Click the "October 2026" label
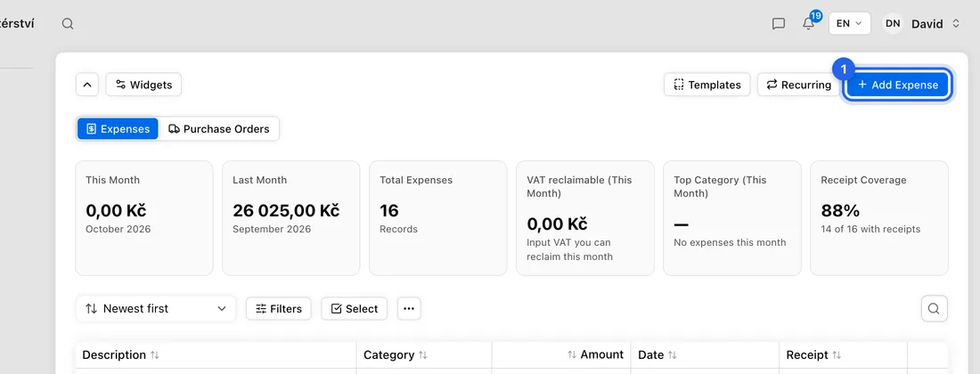This screenshot has height=374, width=980. click(118, 229)
